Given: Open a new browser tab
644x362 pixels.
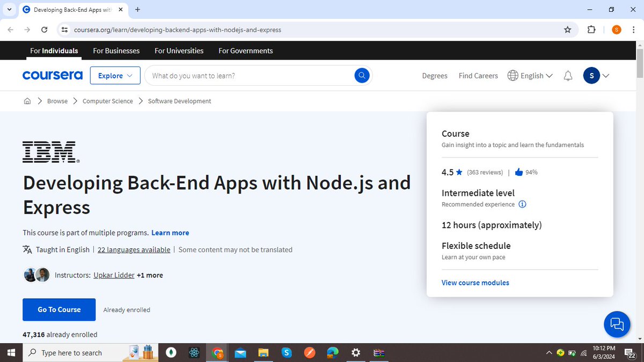Looking at the screenshot, I should point(137,9).
